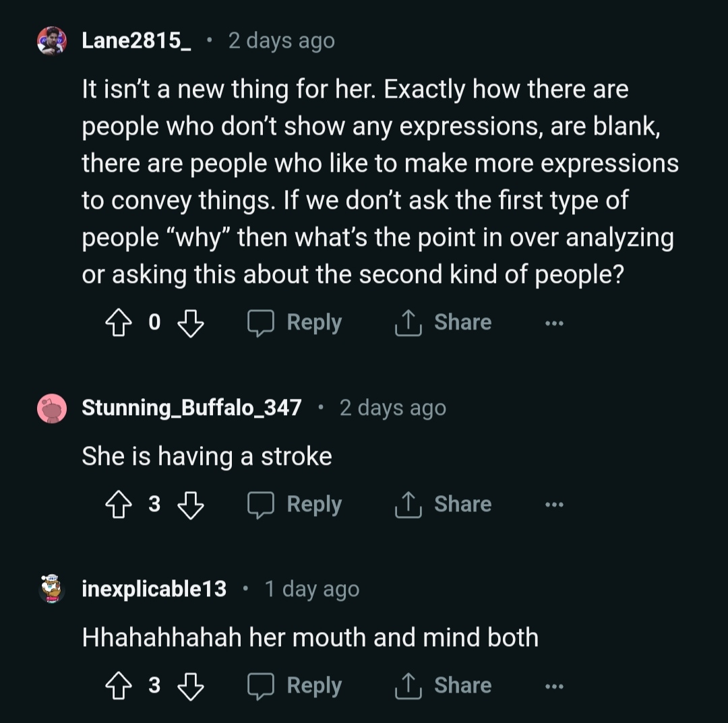The image size is (728, 723).
Task: Open Stunning_Buffalo_347's pink avatar
Action: (x=51, y=408)
